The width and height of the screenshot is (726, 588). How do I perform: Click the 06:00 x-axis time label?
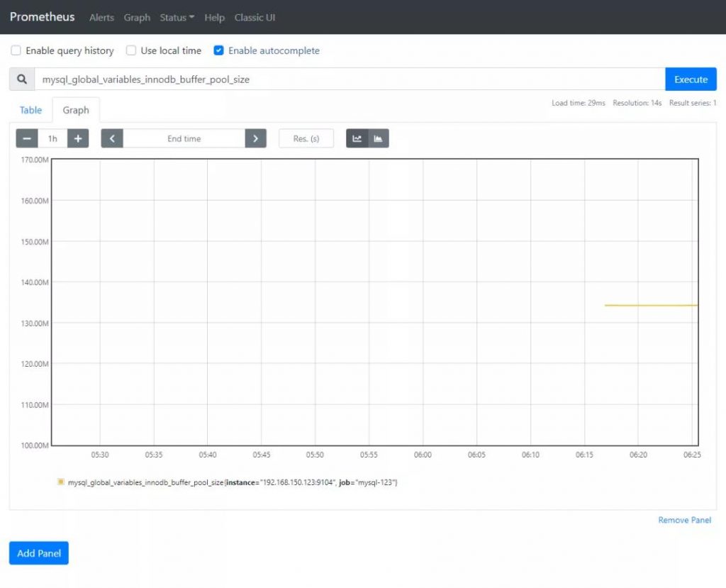coord(423,455)
